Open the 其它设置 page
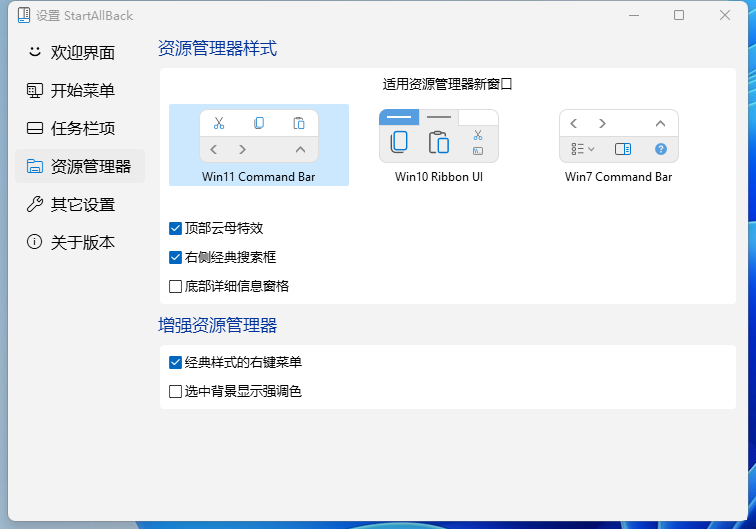 pos(80,204)
